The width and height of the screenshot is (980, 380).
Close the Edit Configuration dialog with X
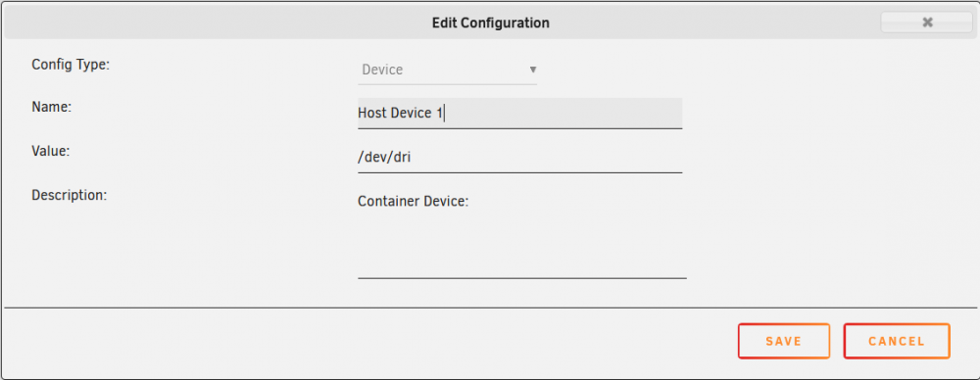(927, 23)
